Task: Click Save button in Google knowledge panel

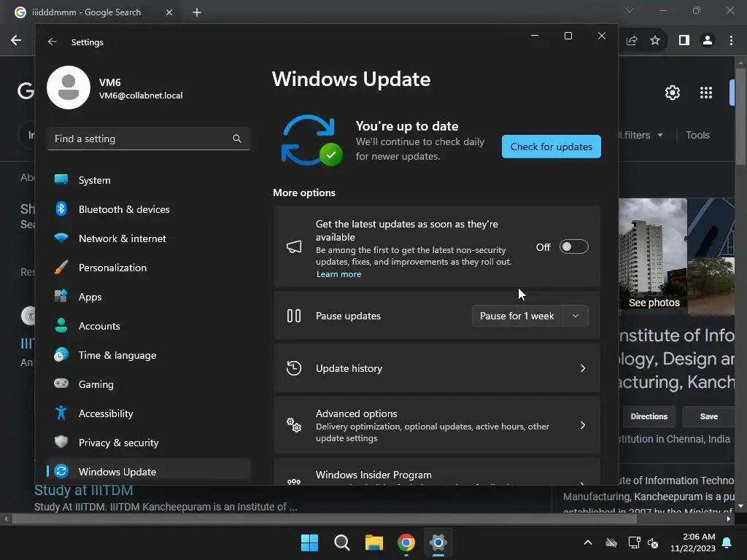Action: click(708, 416)
